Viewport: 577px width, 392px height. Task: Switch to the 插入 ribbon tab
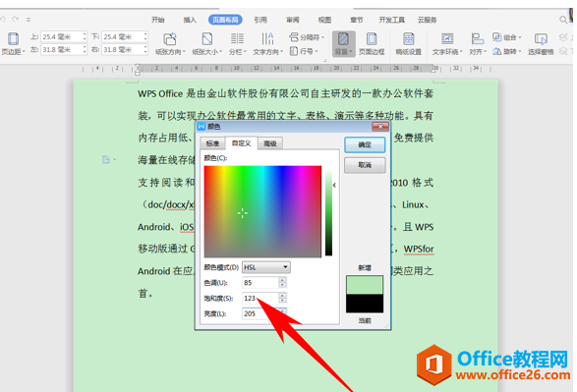coord(190,20)
